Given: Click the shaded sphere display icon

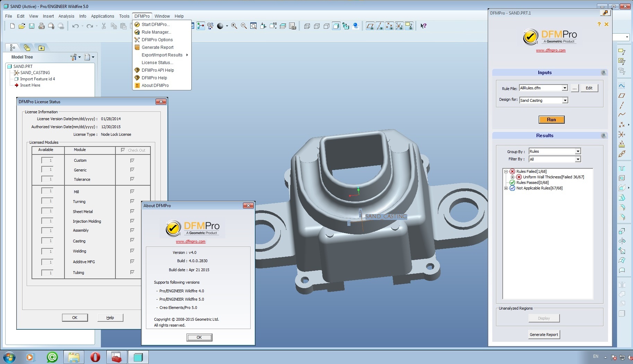Looking at the screenshot, I should pos(220,26).
